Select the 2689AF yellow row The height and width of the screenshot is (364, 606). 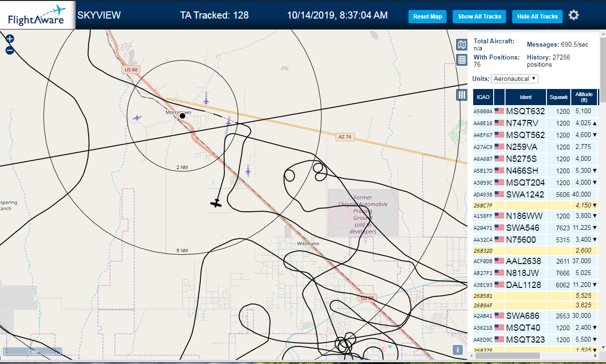tap(536, 305)
